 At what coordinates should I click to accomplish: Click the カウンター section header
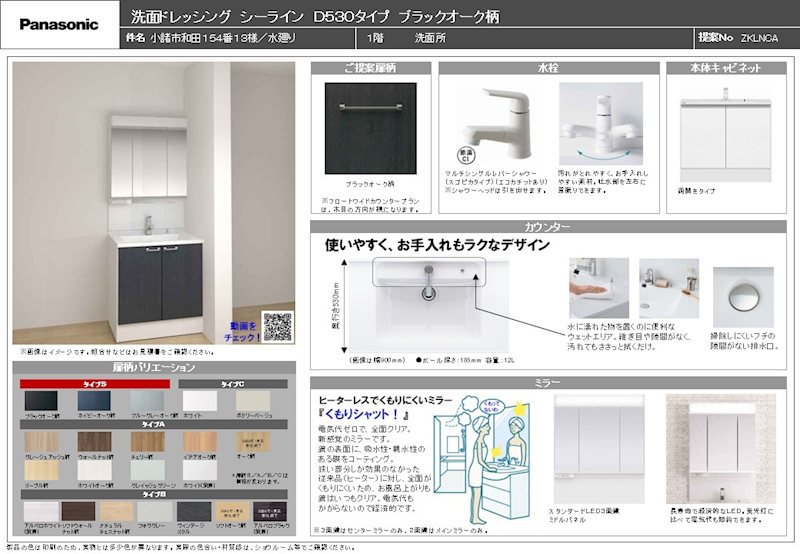point(548,227)
